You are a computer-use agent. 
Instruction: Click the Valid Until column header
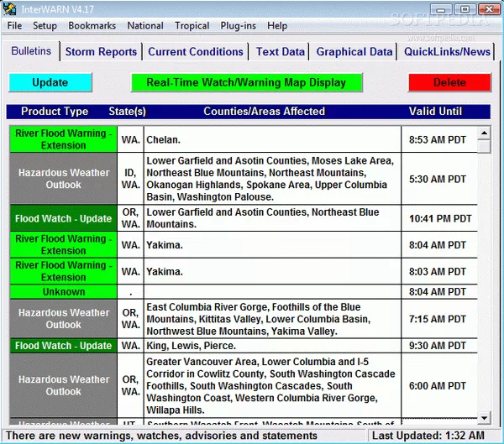[435, 111]
